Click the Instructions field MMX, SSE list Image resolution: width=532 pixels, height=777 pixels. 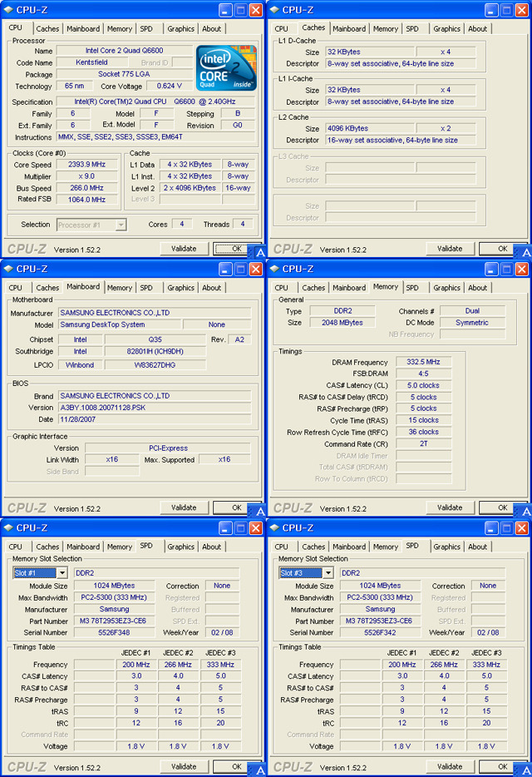pyautogui.click(x=156, y=137)
